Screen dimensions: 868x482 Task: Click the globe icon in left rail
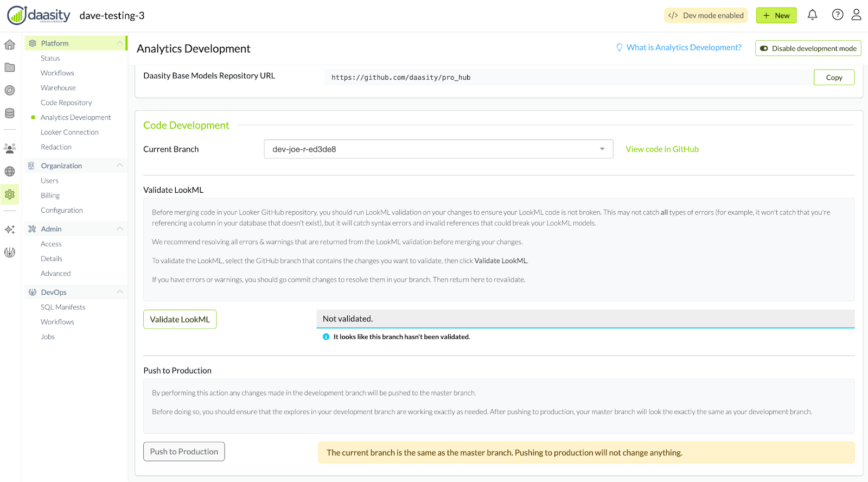[10, 172]
